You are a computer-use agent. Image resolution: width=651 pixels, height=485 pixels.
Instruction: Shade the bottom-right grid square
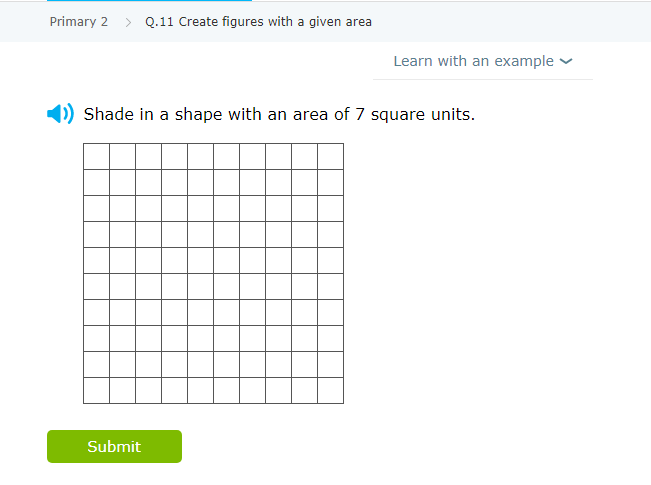330,390
